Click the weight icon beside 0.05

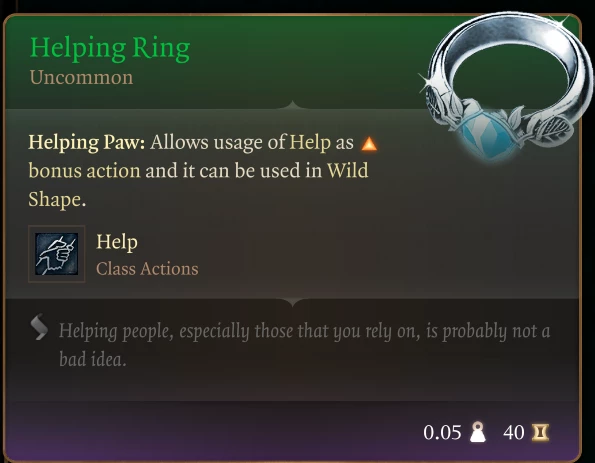point(477,432)
